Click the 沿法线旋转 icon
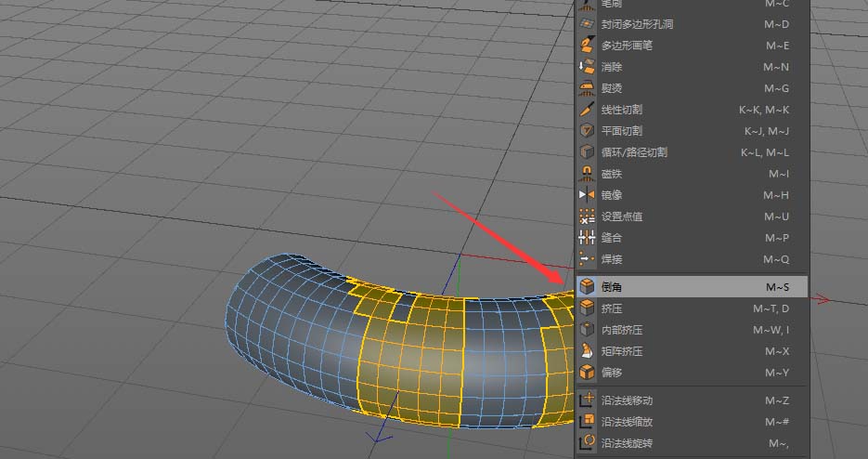Screen dimensions: 868x459 pos(587,442)
